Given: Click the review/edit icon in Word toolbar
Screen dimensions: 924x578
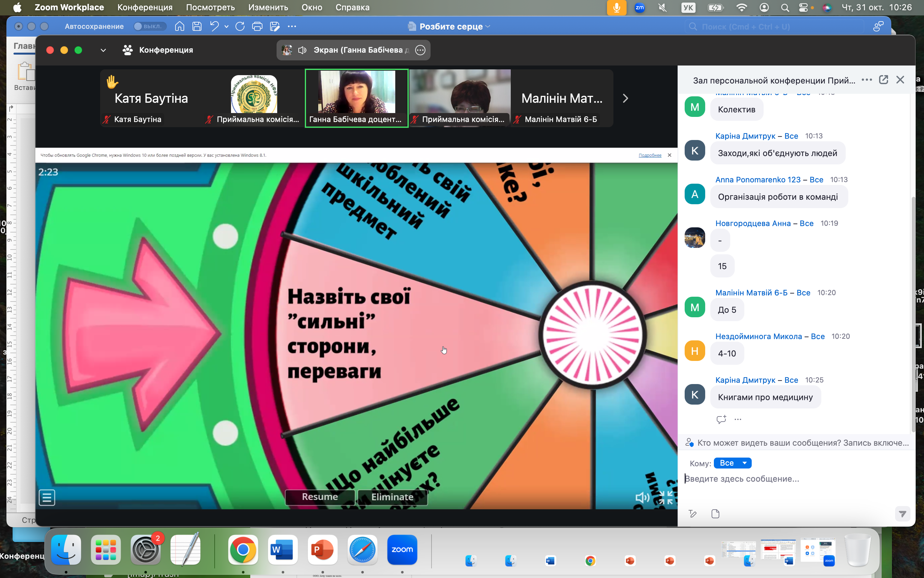Looking at the screenshot, I should click(275, 26).
